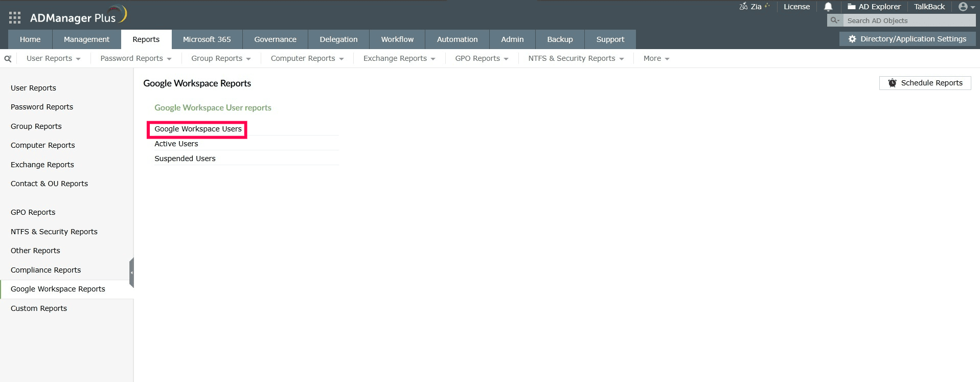Open the apps grid launcher icon
Image resolution: width=980 pixels, height=382 pixels.
click(x=15, y=18)
